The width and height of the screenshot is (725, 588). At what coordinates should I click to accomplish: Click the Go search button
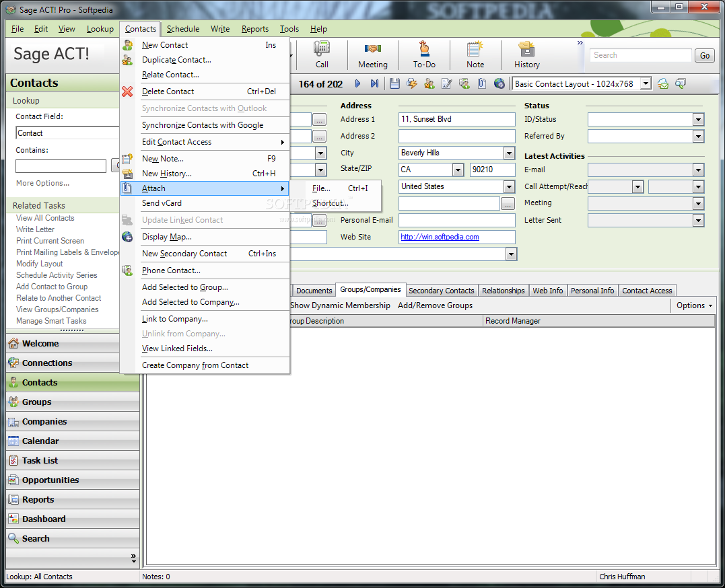tap(704, 55)
